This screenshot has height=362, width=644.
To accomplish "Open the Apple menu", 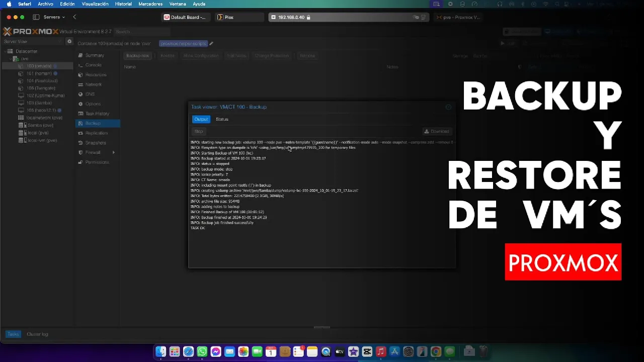I will point(9,4).
